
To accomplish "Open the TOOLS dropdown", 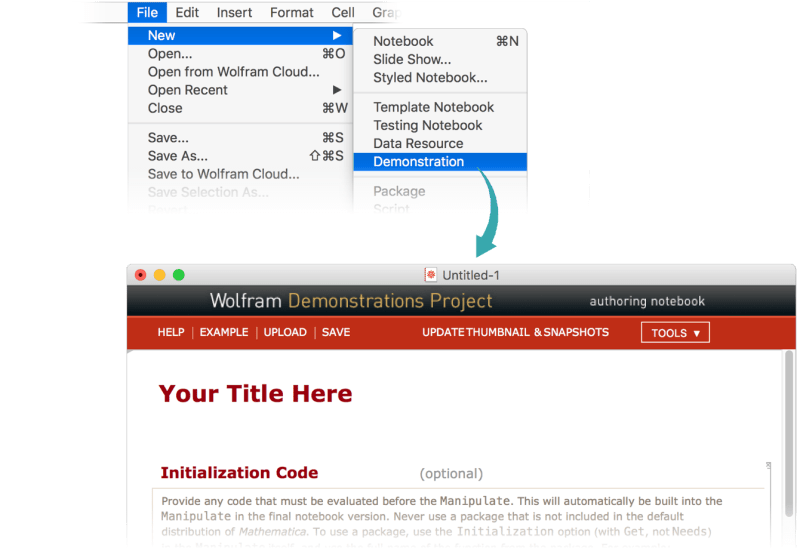I will pos(675,333).
